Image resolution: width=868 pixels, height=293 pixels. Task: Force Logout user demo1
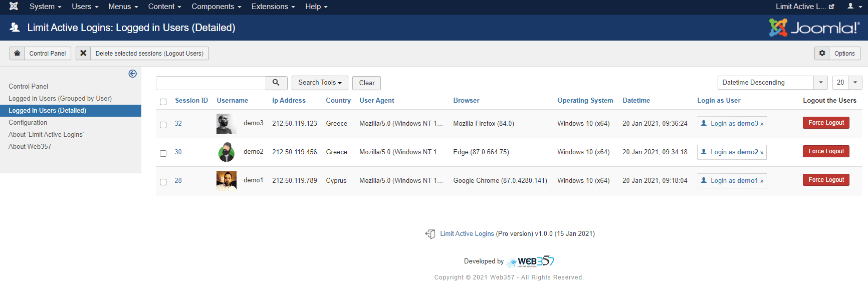(x=826, y=180)
